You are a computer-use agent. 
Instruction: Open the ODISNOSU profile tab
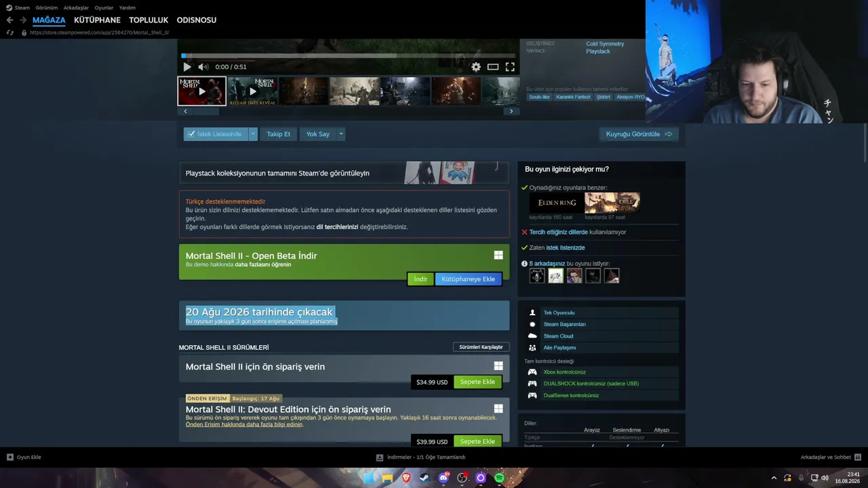[x=197, y=20]
